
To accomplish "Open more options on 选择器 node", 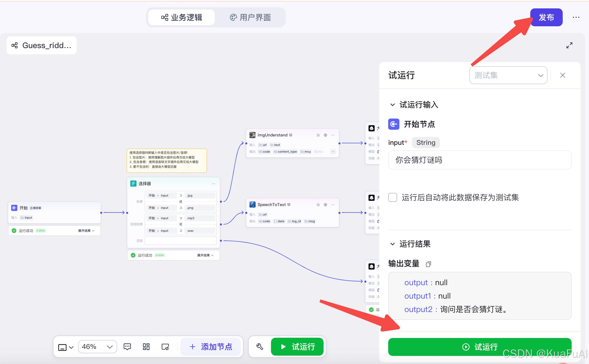I will pyautogui.click(x=213, y=184).
